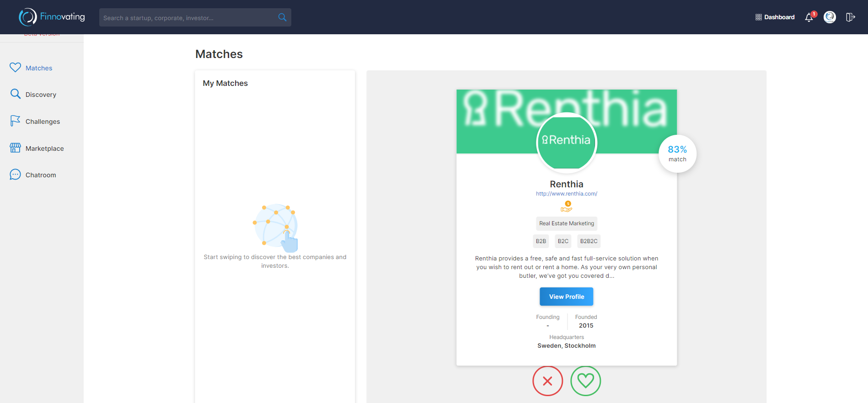Click the B2B2C tag
Image resolution: width=868 pixels, height=403 pixels.
point(589,241)
